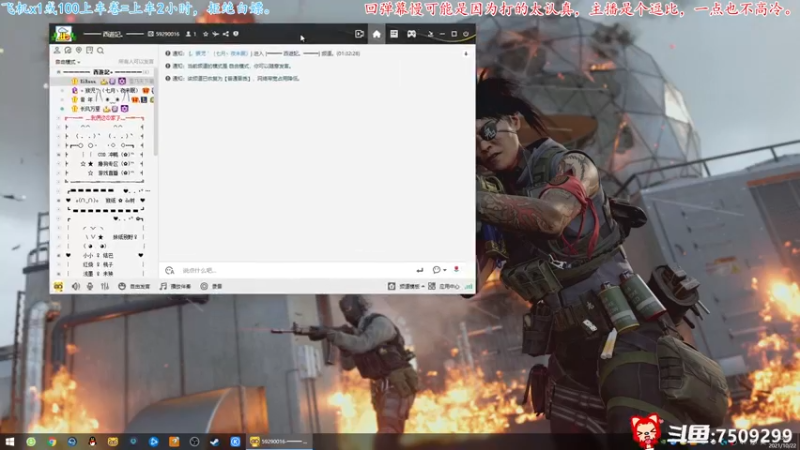Select the user row with purple avatar (七月)
The image size is (800, 450).
point(104,90)
